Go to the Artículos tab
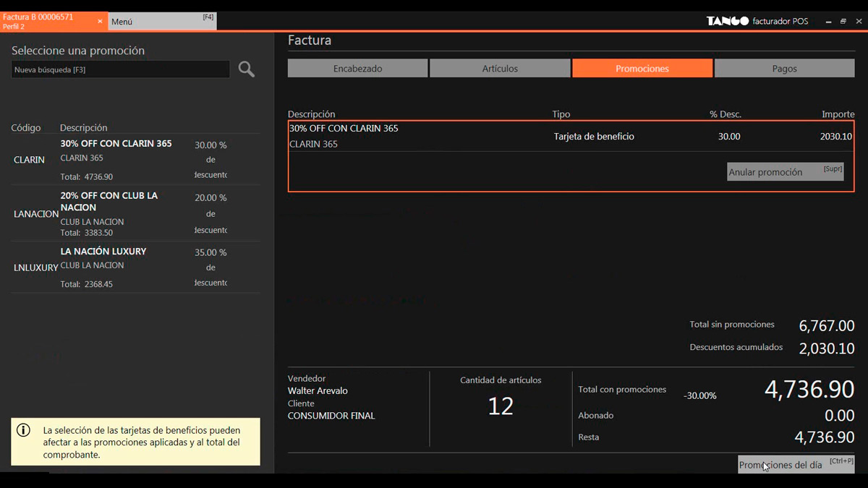 [500, 69]
